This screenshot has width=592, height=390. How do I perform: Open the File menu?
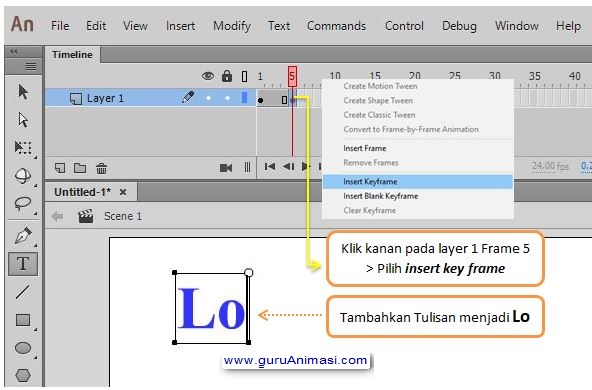point(60,26)
